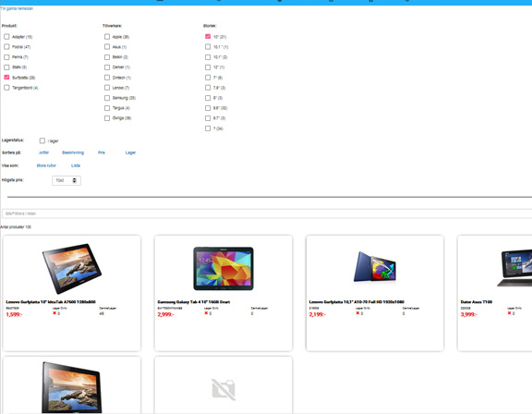This screenshot has height=414, width=532.
Task: Check the 10.1" size filter with count (2)
Action: 208,57
